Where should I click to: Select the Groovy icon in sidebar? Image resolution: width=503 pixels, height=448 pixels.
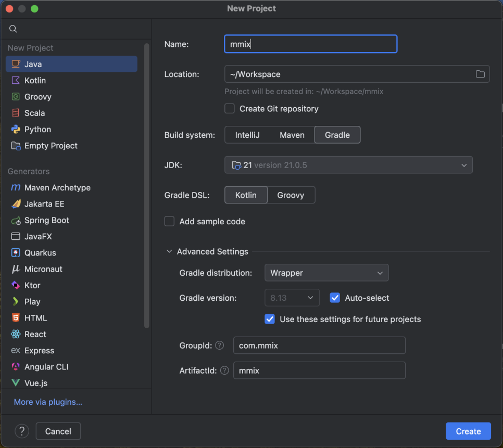click(x=16, y=96)
